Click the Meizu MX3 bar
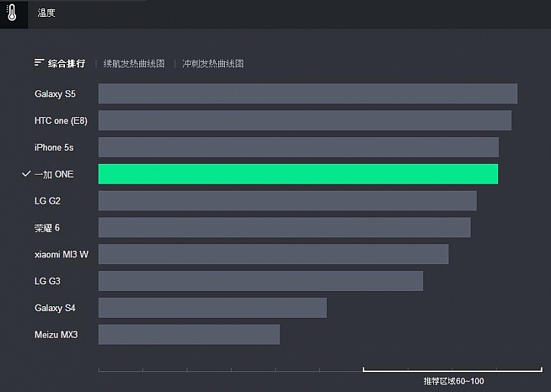This screenshot has width=551, height=392. point(189,335)
